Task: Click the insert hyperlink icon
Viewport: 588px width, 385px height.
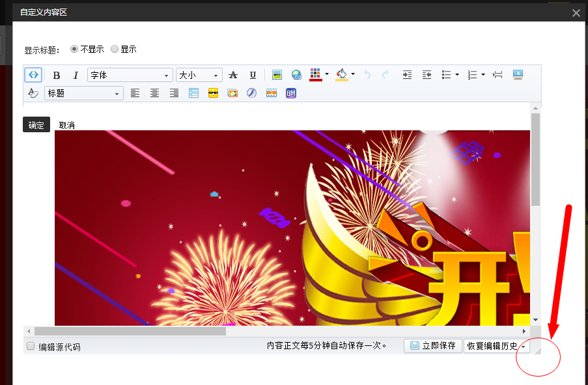Action: tap(296, 75)
